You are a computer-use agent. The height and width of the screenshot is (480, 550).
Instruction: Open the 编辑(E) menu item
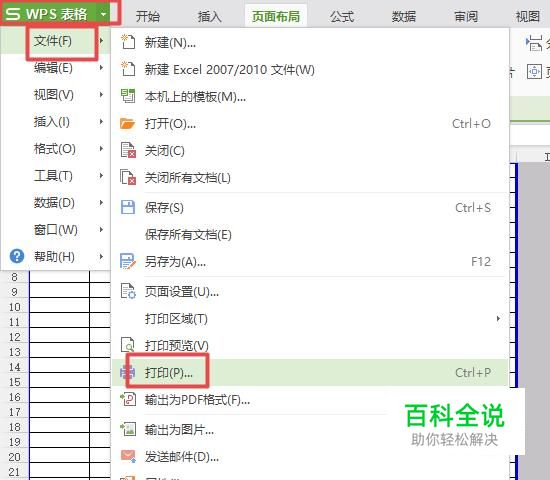pyautogui.click(x=55, y=68)
